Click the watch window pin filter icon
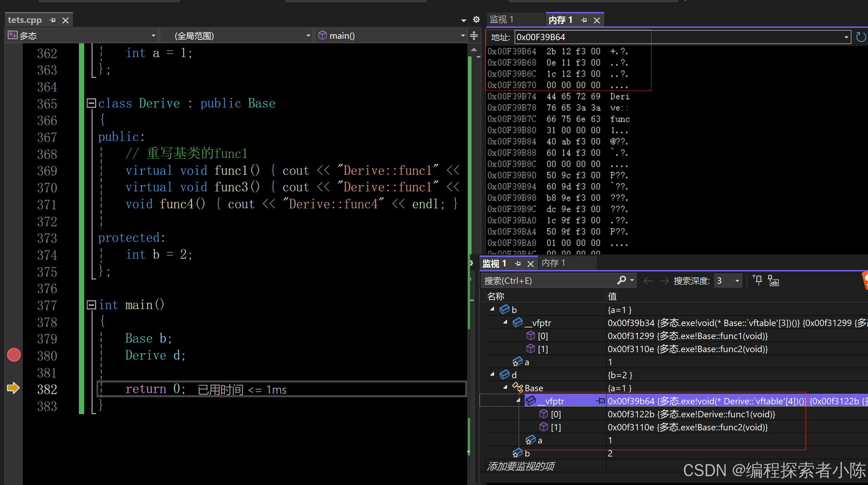The image size is (868, 485). point(757,280)
